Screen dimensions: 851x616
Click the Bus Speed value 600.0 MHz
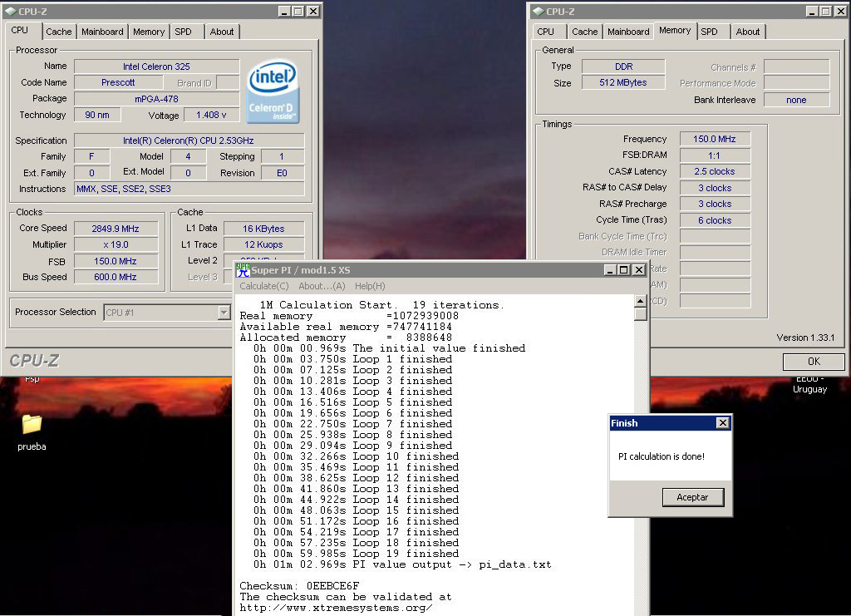(x=116, y=277)
